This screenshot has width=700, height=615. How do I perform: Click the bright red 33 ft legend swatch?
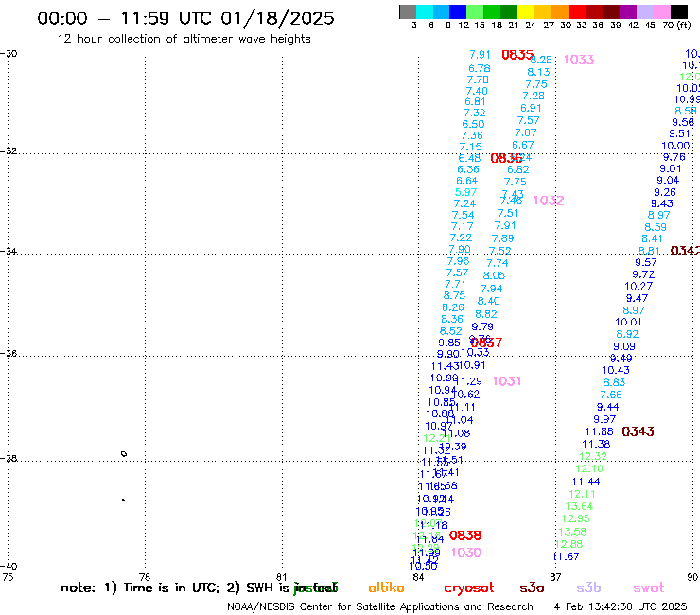click(x=577, y=11)
